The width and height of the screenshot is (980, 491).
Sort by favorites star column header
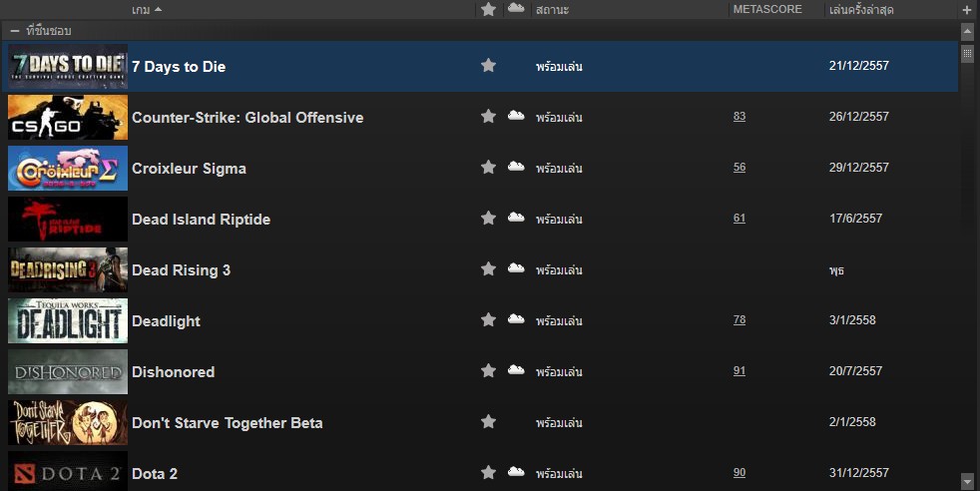pyautogui.click(x=489, y=9)
